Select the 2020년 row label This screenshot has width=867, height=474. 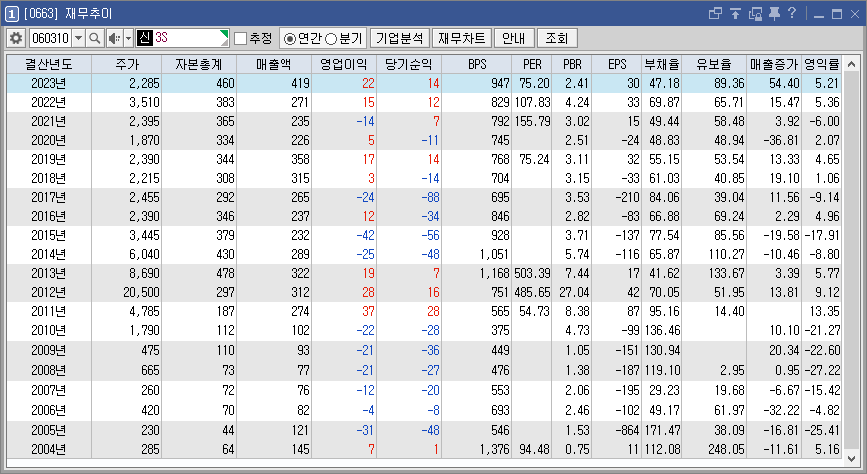(49, 140)
